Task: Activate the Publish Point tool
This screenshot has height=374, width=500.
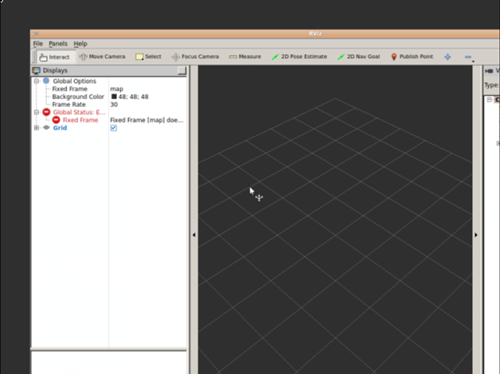Action: click(412, 57)
